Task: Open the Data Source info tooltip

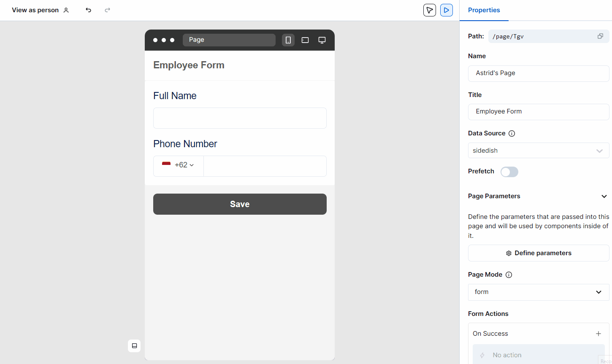Action: 512,134
